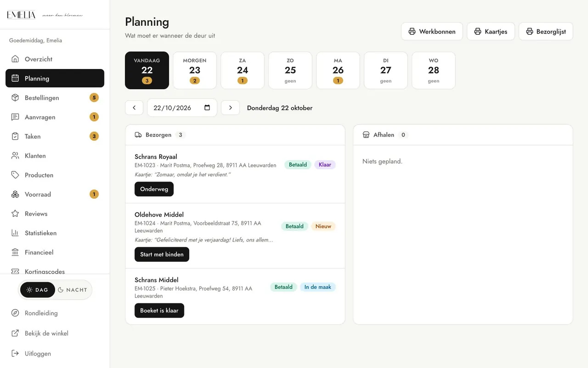Mark Schrans Royaal order as Onderweg
The image size is (588, 368).
point(154,189)
